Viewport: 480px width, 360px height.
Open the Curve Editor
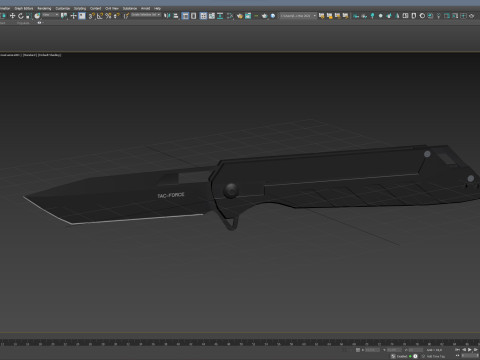[x=212, y=16]
